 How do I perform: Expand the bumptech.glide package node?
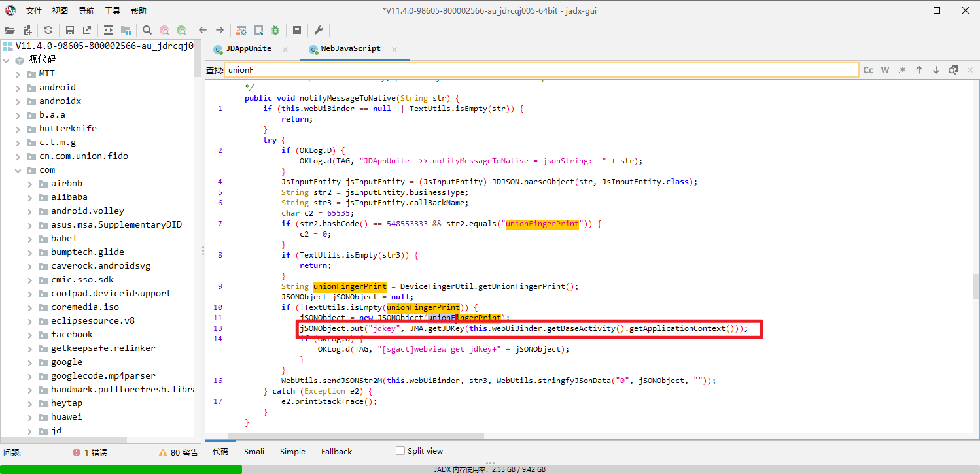coord(30,252)
